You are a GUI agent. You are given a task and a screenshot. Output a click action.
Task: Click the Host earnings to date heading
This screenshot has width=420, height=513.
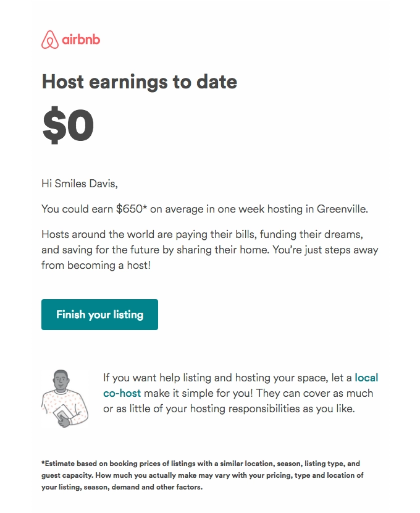(x=139, y=82)
